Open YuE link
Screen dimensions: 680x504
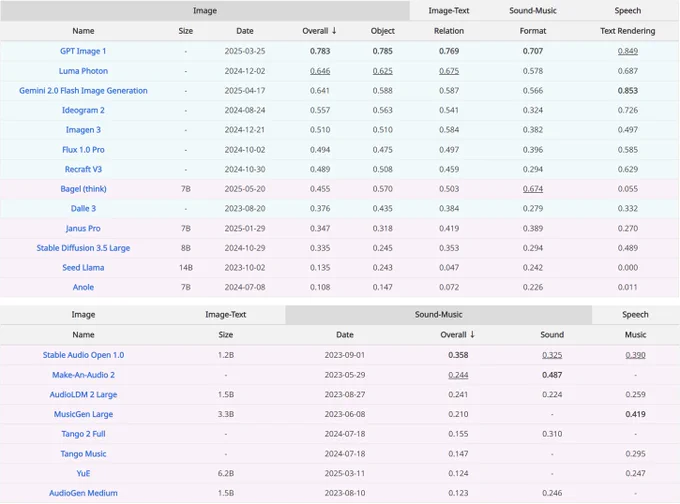point(83,474)
